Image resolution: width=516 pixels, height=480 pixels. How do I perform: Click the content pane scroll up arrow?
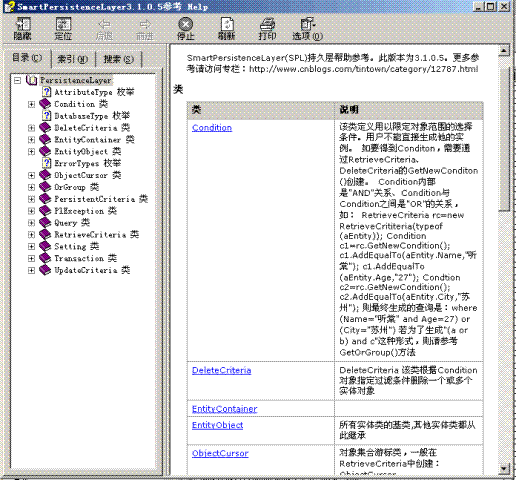pyautogui.click(x=504, y=50)
